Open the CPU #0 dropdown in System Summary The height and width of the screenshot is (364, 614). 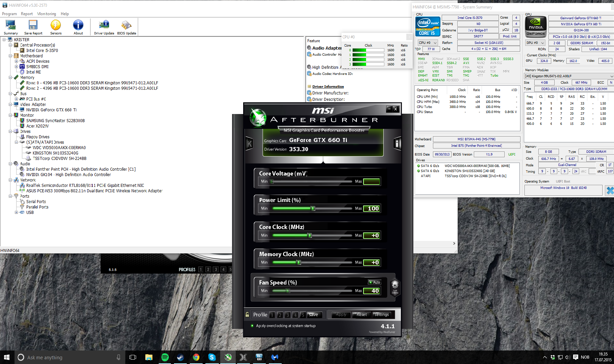tap(428, 43)
